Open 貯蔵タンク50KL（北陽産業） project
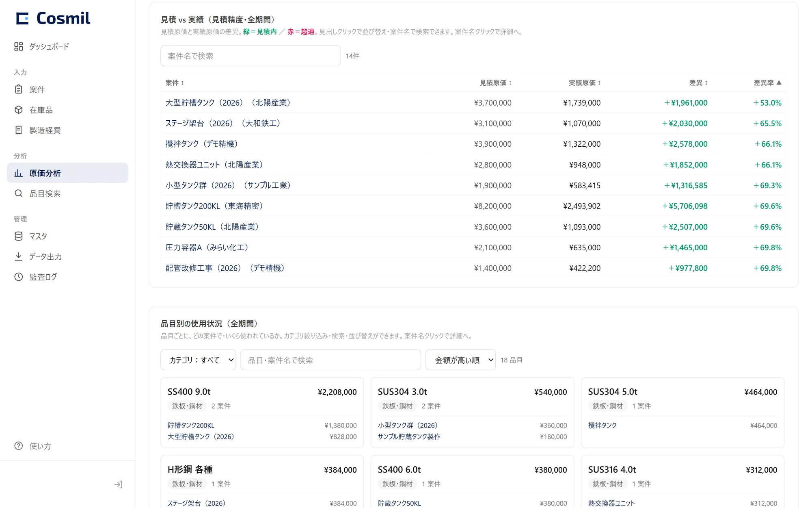Image resolution: width=812 pixels, height=508 pixels. pos(213,227)
